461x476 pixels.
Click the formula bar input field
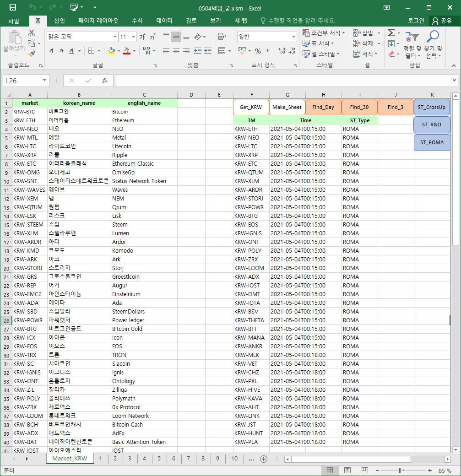(282, 81)
